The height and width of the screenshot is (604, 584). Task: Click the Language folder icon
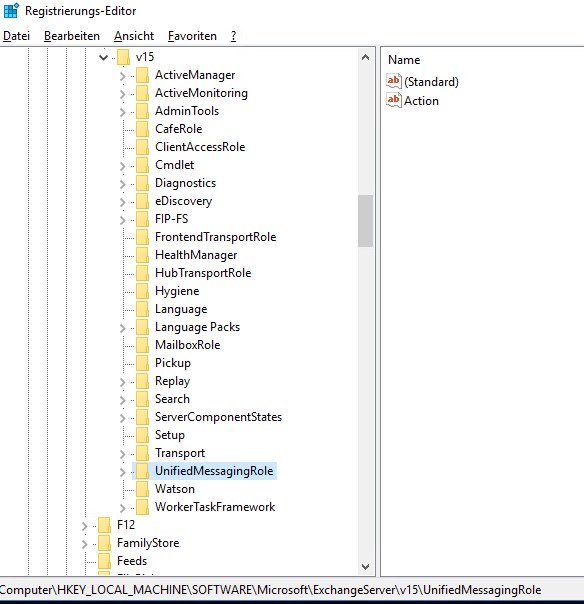pyautogui.click(x=143, y=309)
